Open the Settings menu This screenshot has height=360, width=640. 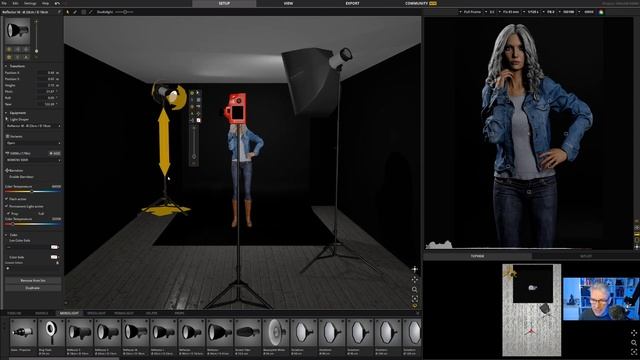tap(30, 3)
